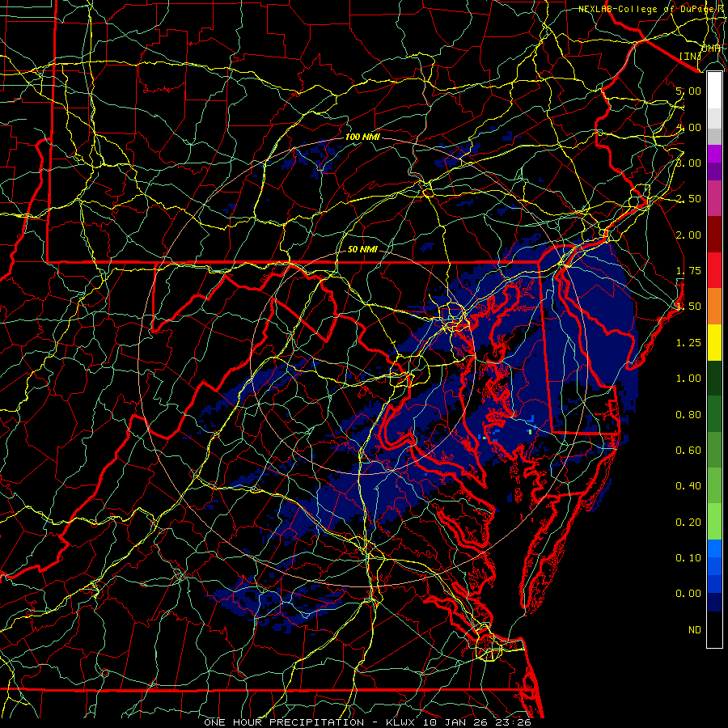Select the yellow legend swatch
Screen dimensions: 728x728
[714, 342]
